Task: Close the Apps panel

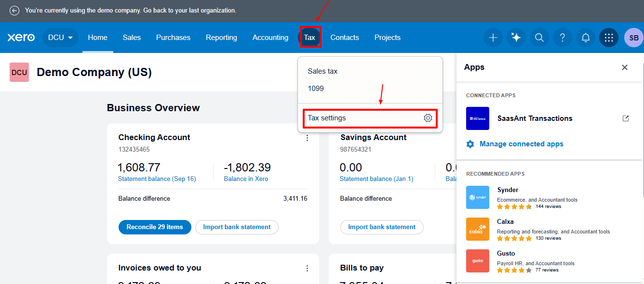Action: click(x=624, y=67)
